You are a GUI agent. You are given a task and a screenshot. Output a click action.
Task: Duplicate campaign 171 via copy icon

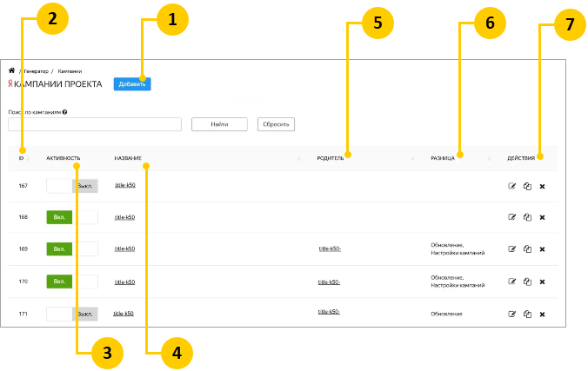point(527,314)
